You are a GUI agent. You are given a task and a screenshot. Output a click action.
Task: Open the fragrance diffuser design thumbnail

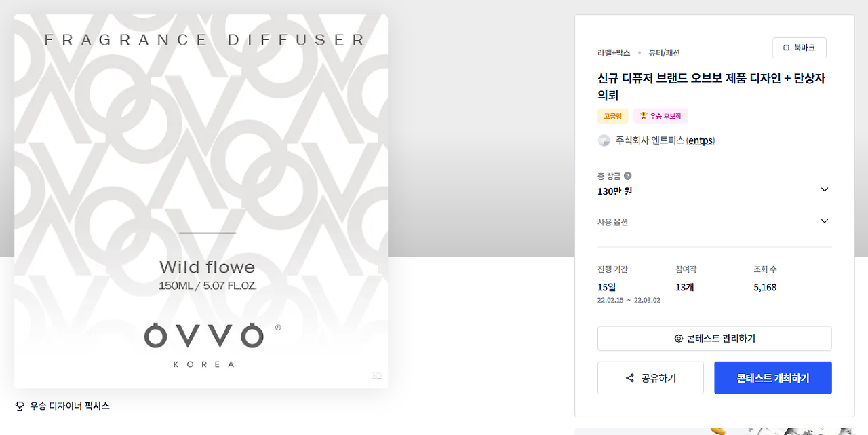point(201,202)
